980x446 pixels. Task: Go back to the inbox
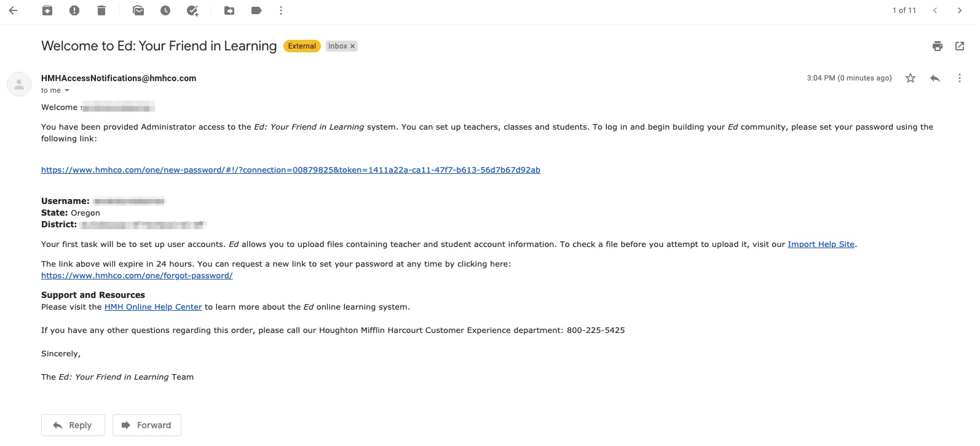(13, 10)
